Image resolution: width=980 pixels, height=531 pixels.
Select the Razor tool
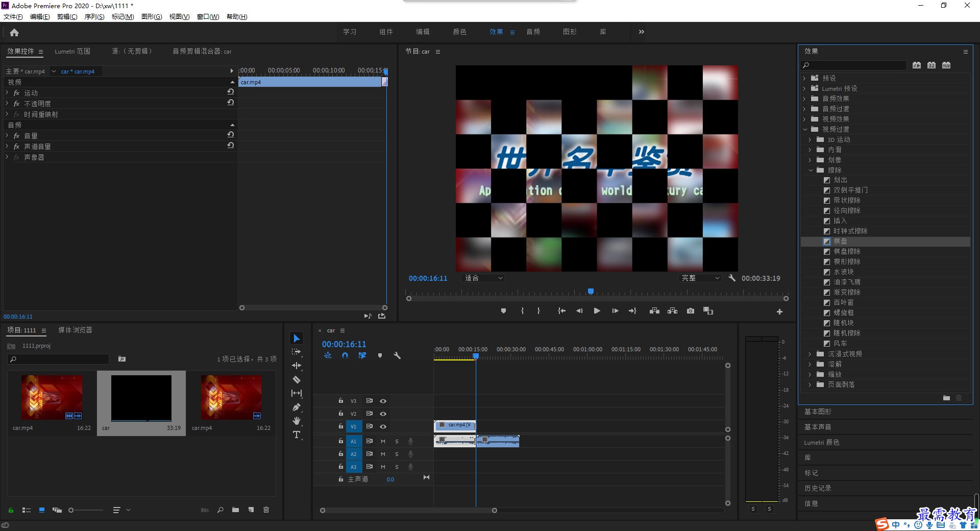pos(297,379)
